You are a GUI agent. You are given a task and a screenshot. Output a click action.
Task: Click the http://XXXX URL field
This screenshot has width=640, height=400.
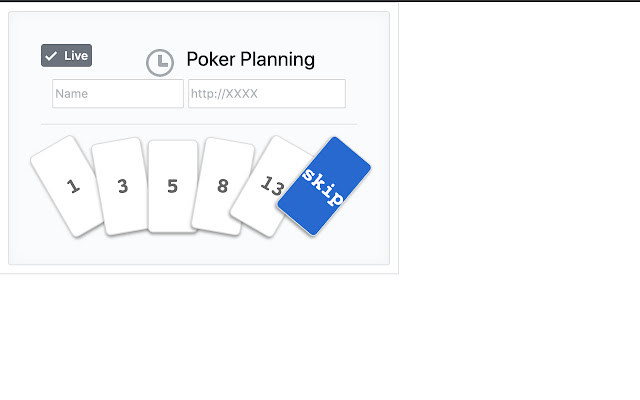tap(267, 94)
